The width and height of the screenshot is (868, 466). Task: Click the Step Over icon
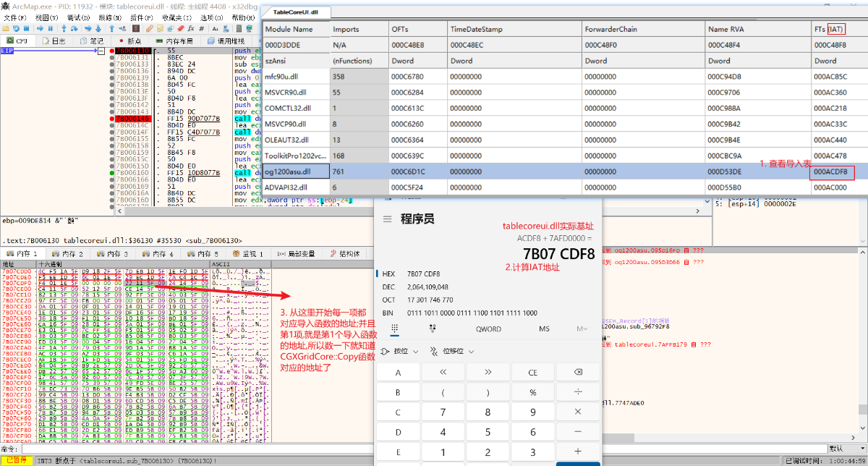(75, 29)
